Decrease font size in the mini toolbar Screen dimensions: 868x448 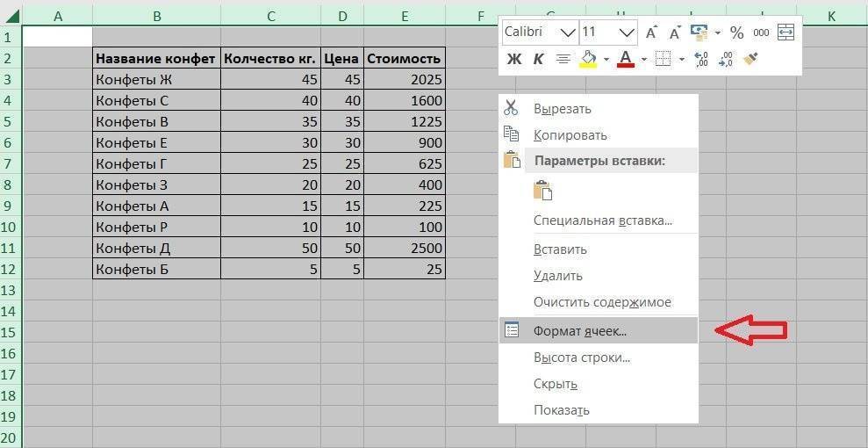tap(674, 33)
